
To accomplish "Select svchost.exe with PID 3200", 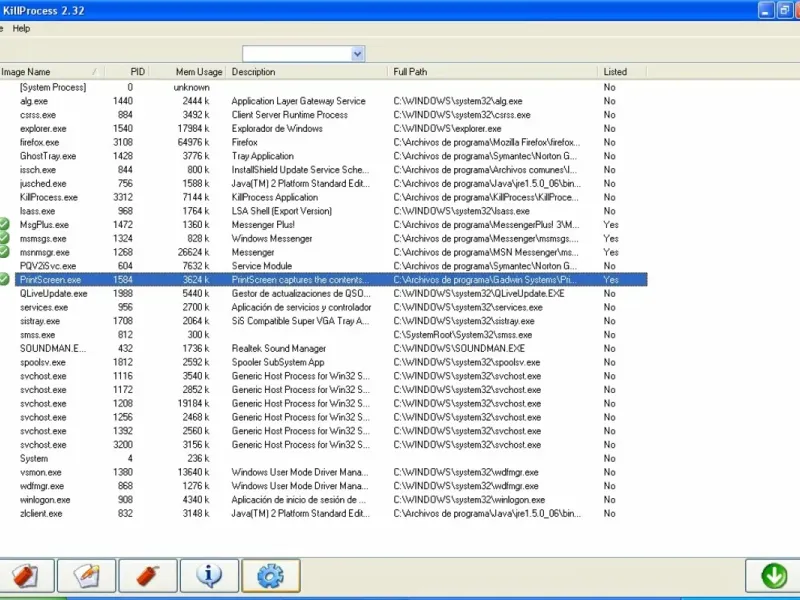I will click(x=43, y=445).
